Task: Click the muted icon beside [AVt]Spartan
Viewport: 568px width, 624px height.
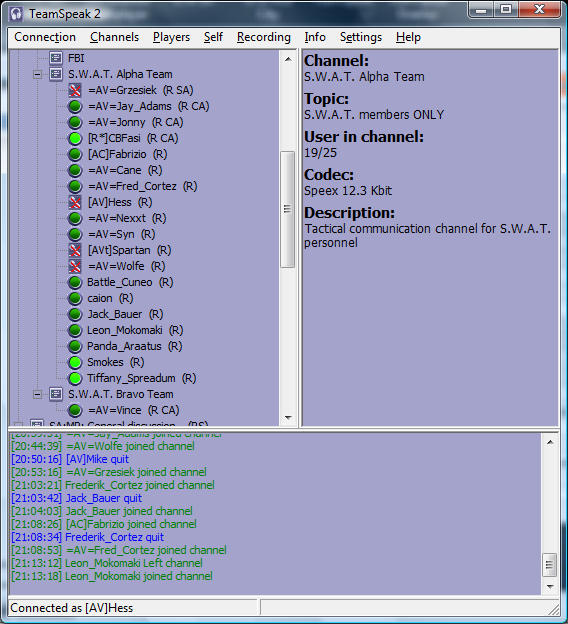Action: coord(75,250)
